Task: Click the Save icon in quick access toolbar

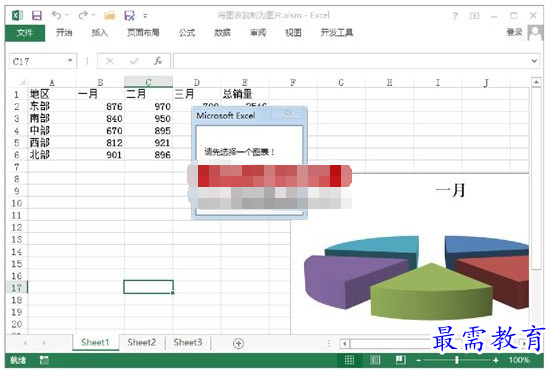Action: pyautogui.click(x=37, y=15)
